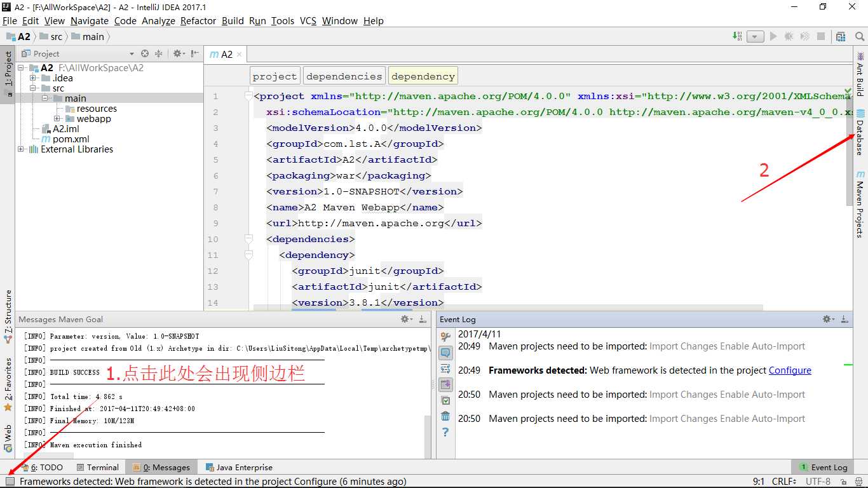Click the Debug bug icon in the toolbar
868x488 pixels.
pyautogui.click(x=789, y=36)
